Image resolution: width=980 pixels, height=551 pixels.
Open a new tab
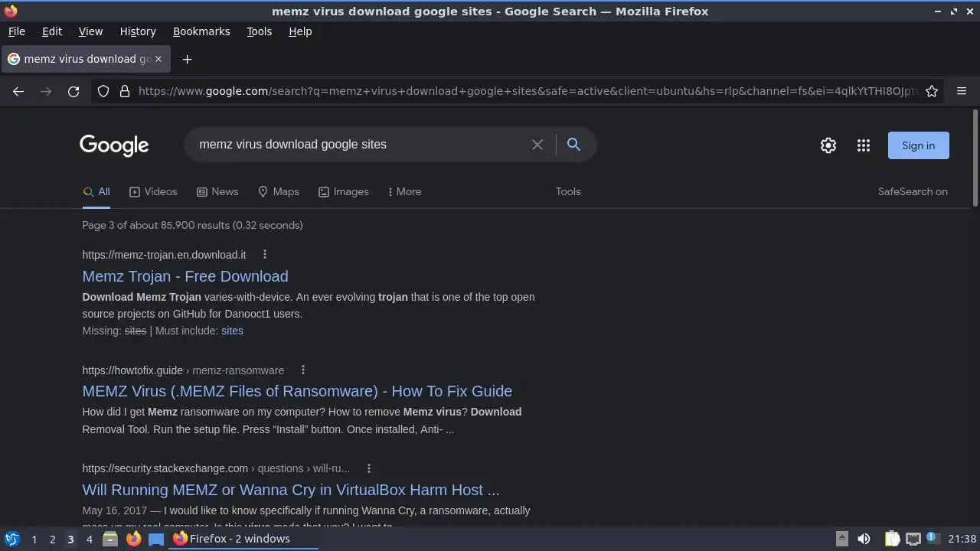(x=187, y=59)
